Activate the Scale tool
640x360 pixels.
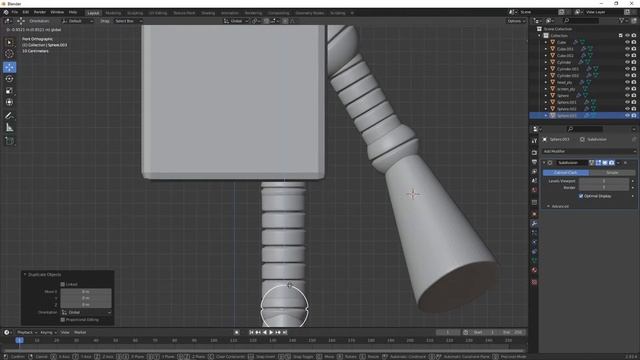click(x=9, y=91)
